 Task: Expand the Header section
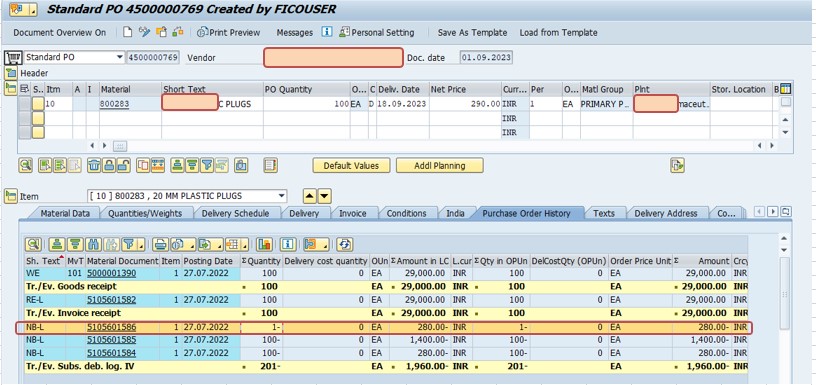tap(10, 73)
